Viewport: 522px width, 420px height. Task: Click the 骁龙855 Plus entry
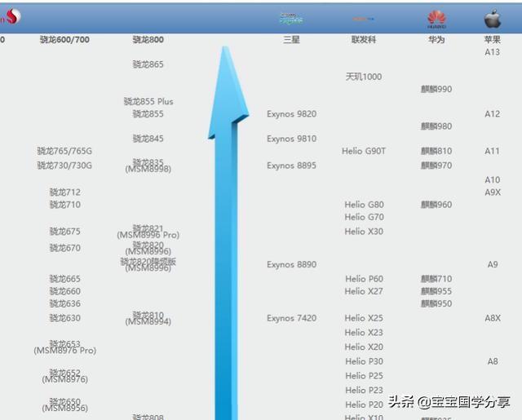pyautogui.click(x=148, y=101)
